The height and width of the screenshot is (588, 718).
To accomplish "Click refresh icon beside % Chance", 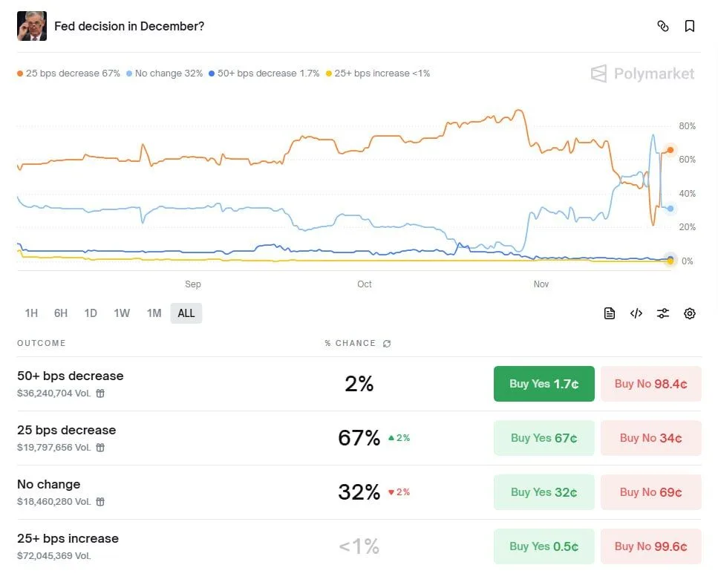I will pos(387,344).
